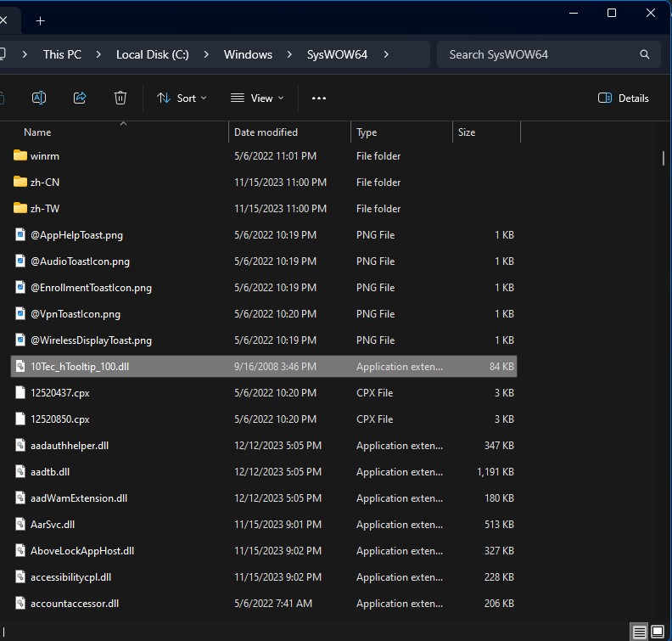Click the 206 KB size cell
This screenshot has width=672, height=641.
point(499,604)
